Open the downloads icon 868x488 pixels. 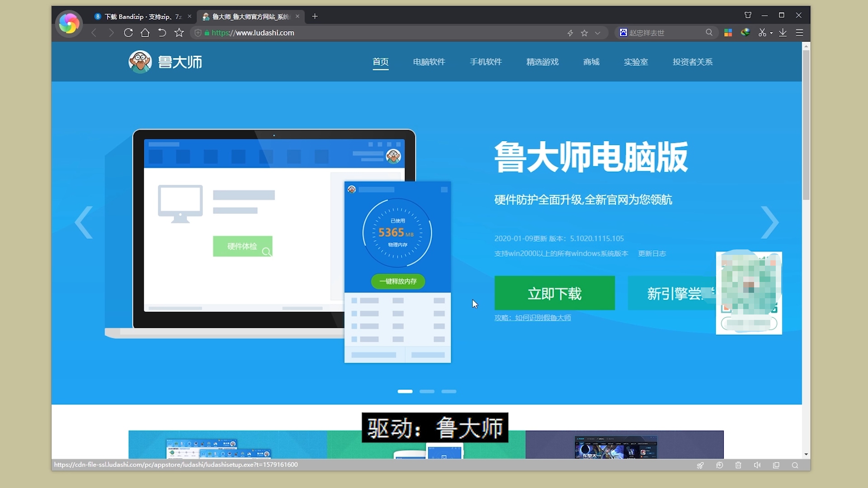(783, 33)
